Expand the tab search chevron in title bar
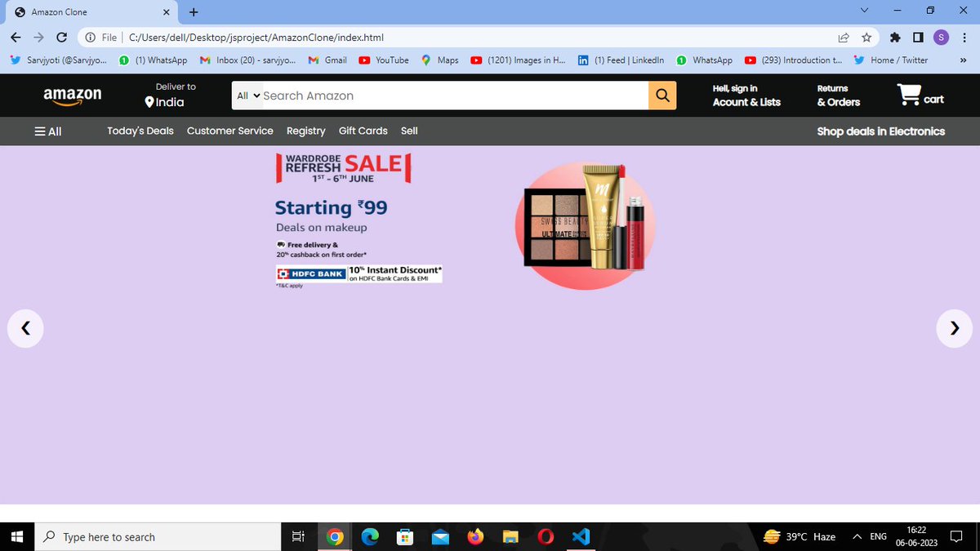The image size is (980, 551). (866, 11)
